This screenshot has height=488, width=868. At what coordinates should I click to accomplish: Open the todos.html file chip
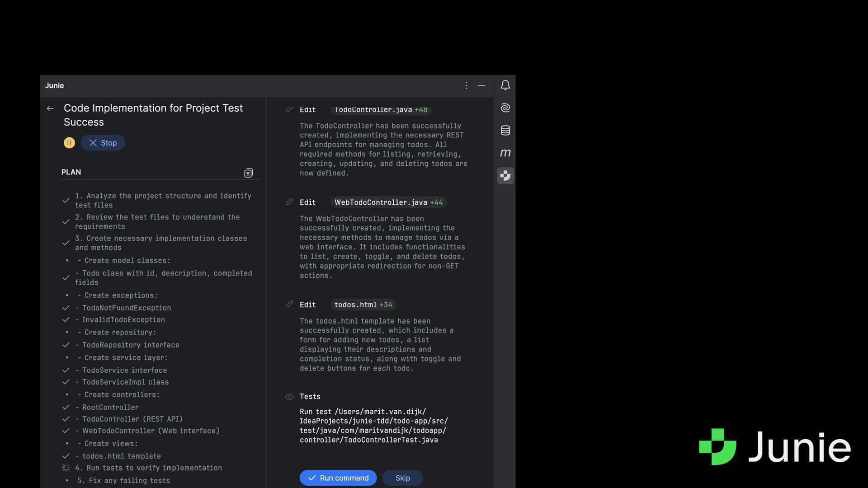pyautogui.click(x=363, y=305)
